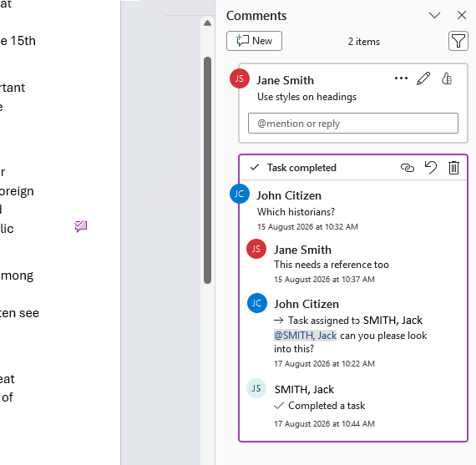Image resolution: width=476 pixels, height=465 pixels.
Task: Open more thread actions on Jane Smith's comment
Action: [401, 78]
